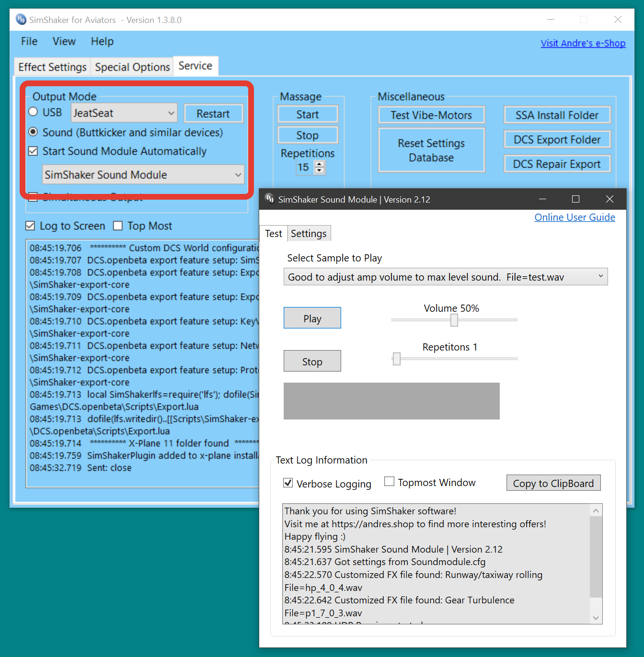Select the USB output mode radio button

pyautogui.click(x=33, y=112)
